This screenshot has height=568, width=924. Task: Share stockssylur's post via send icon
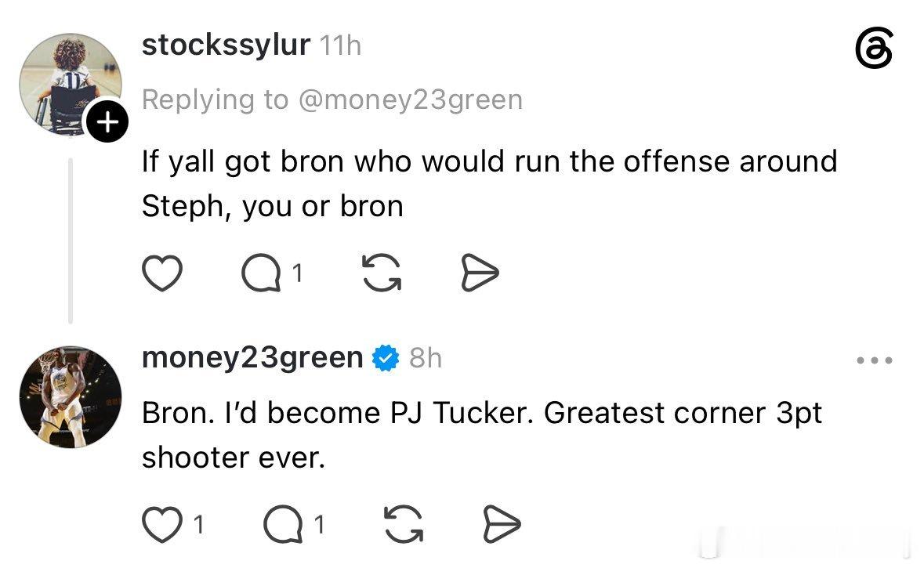point(480,273)
